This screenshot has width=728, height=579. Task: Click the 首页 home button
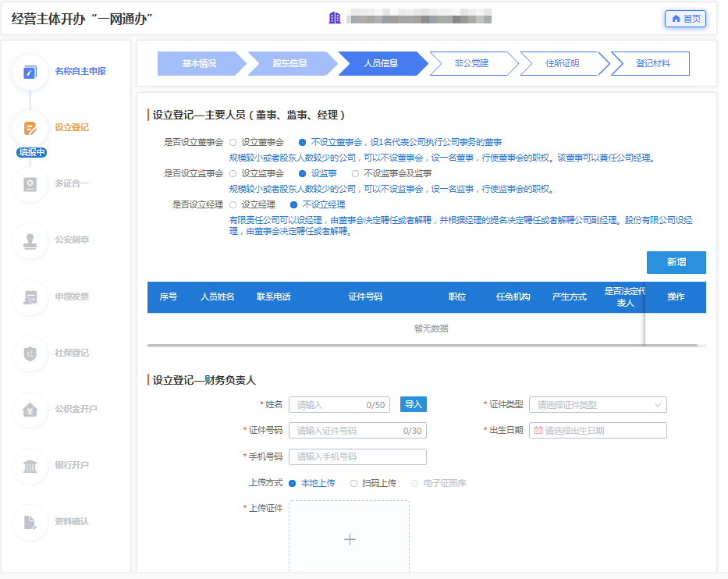[685, 19]
